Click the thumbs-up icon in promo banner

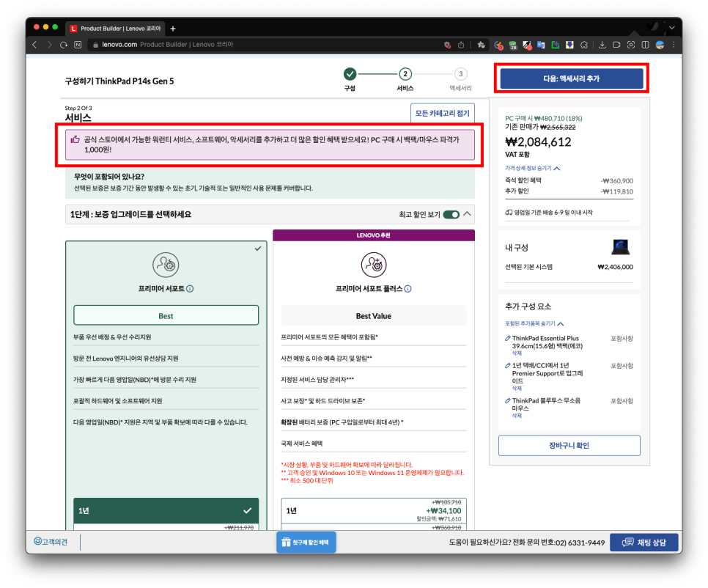pyautogui.click(x=75, y=139)
